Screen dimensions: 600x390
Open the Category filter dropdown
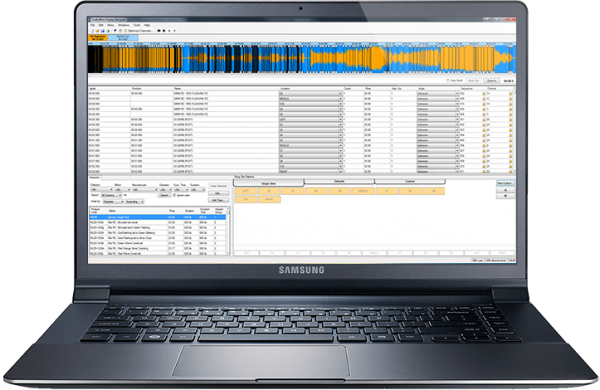click(101, 190)
